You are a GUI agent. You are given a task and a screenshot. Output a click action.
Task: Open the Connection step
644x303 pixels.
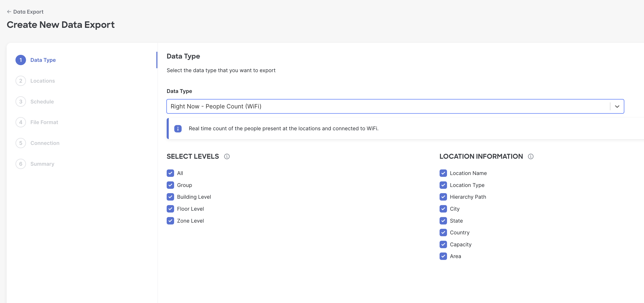(x=45, y=143)
